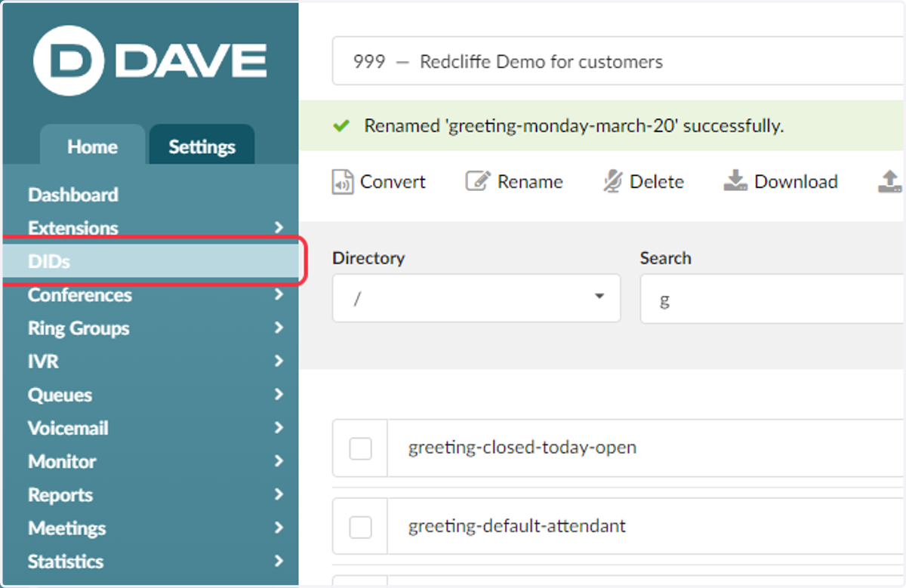Open the Directory dropdown
Viewport: 906px width, 588px height.
tap(476, 297)
